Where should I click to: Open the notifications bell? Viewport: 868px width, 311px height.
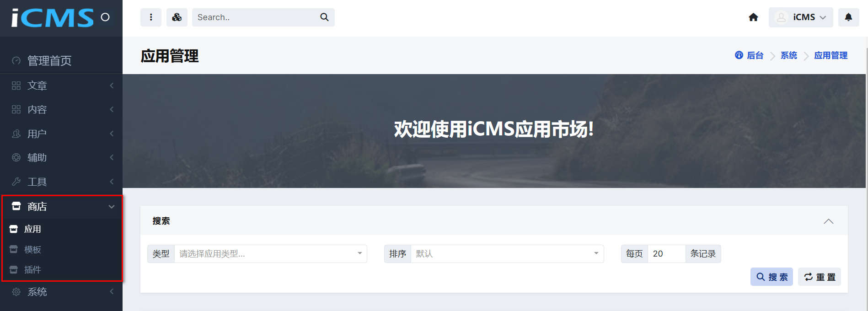[x=848, y=17]
